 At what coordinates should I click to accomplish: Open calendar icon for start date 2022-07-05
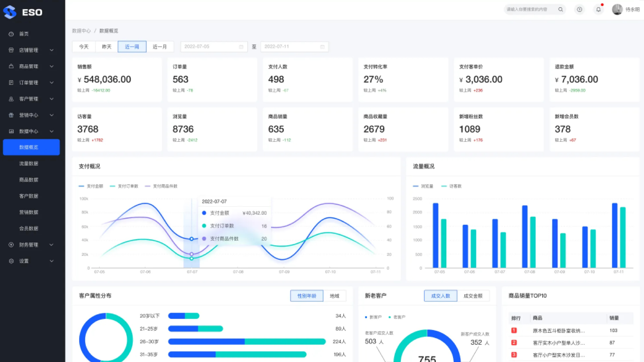[x=241, y=47]
